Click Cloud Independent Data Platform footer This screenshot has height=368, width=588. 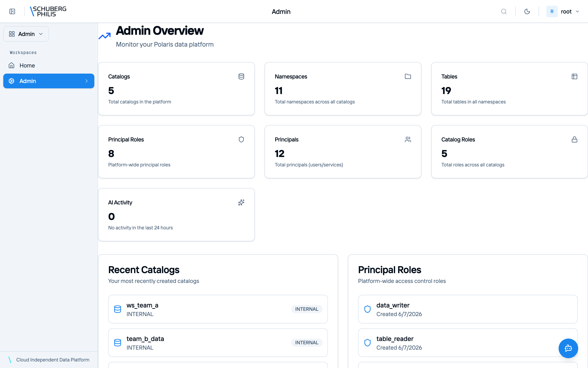tap(53, 360)
